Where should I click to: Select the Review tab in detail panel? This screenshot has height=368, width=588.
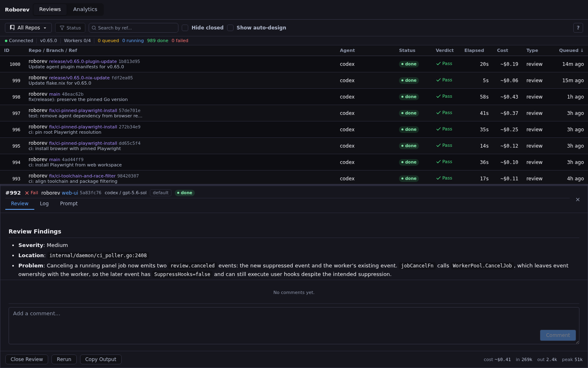(20, 204)
